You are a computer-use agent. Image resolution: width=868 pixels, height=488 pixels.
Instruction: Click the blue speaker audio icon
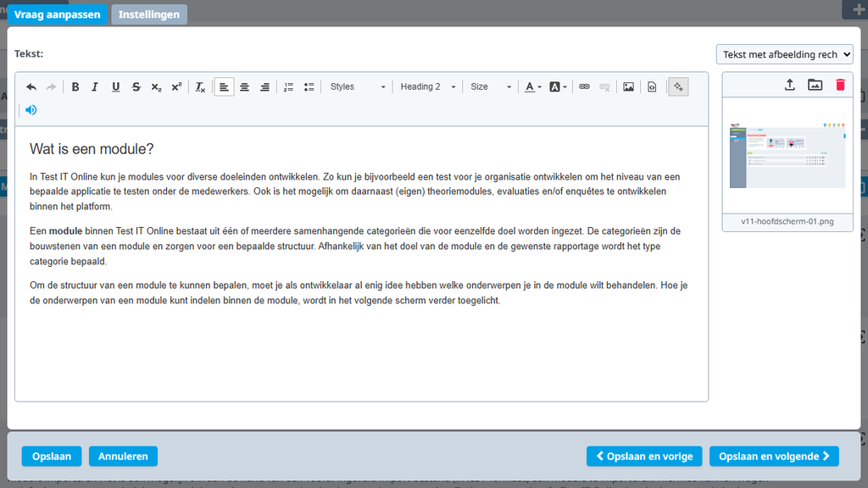coord(31,110)
